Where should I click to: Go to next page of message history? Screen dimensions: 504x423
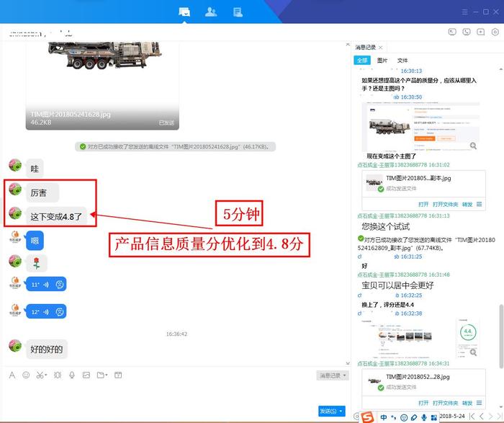(x=490, y=417)
